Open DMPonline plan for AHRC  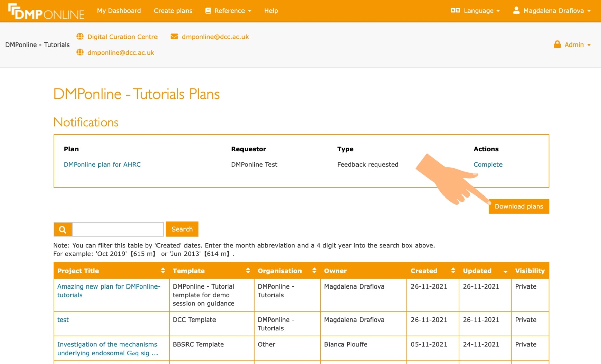tap(102, 164)
